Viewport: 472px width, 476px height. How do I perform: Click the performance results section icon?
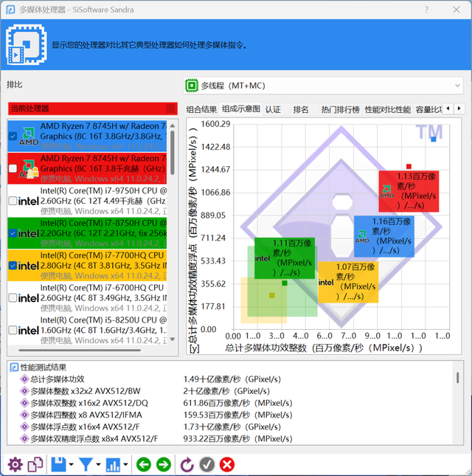[x=14, y=368]
